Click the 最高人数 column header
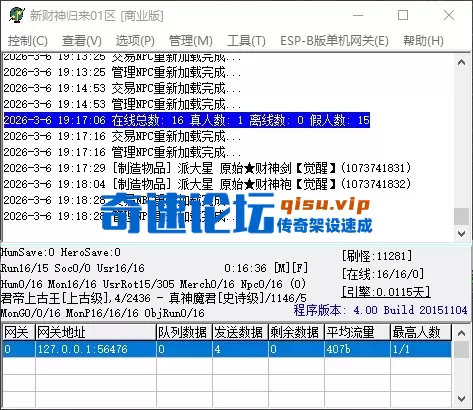The image size is (473, 410). tap(421, 332)
